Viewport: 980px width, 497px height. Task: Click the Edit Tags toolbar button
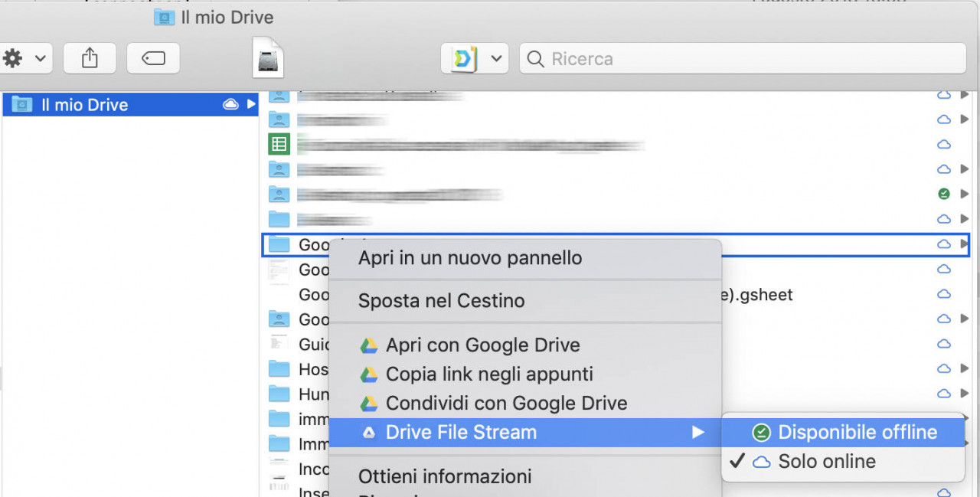[x=153, y=58]
